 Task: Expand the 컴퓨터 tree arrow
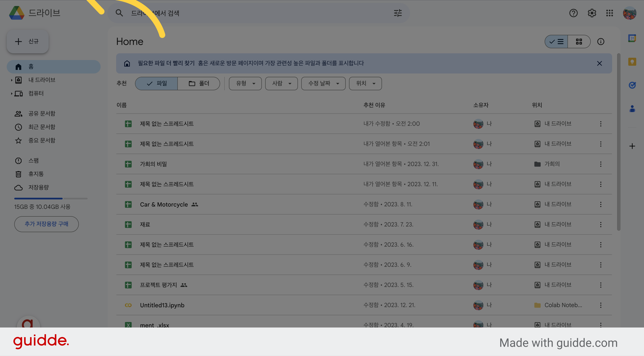pos(12,94)
